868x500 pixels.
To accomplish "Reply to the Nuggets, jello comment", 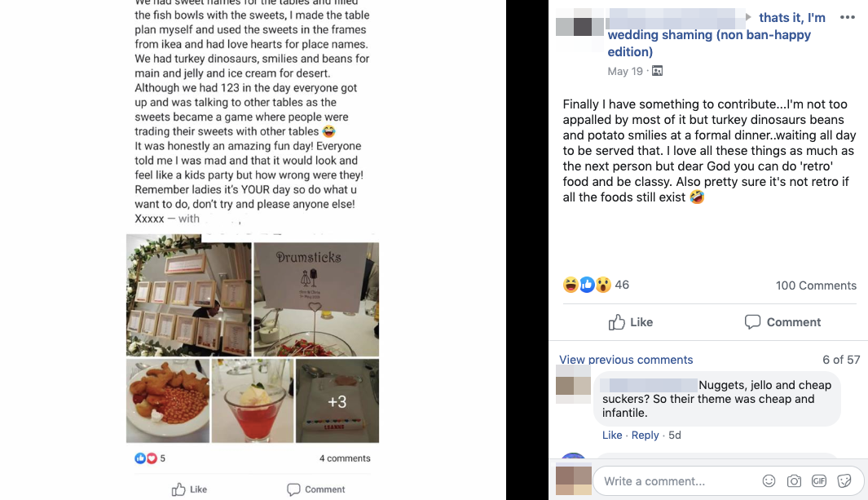I will (645, 436).
